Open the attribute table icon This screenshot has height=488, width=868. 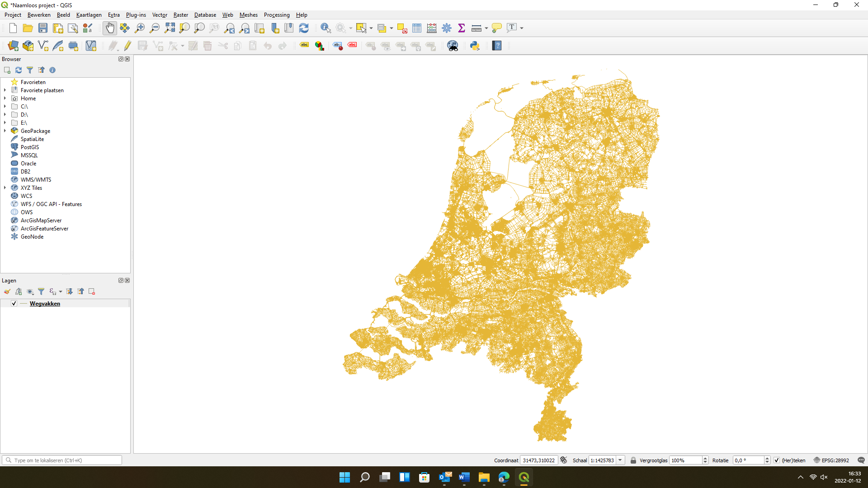[417, 28]
